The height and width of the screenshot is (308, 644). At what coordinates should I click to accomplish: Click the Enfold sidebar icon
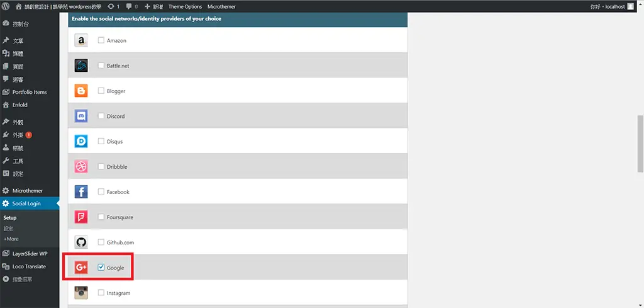pyautogui.click(x=6, y=105)
